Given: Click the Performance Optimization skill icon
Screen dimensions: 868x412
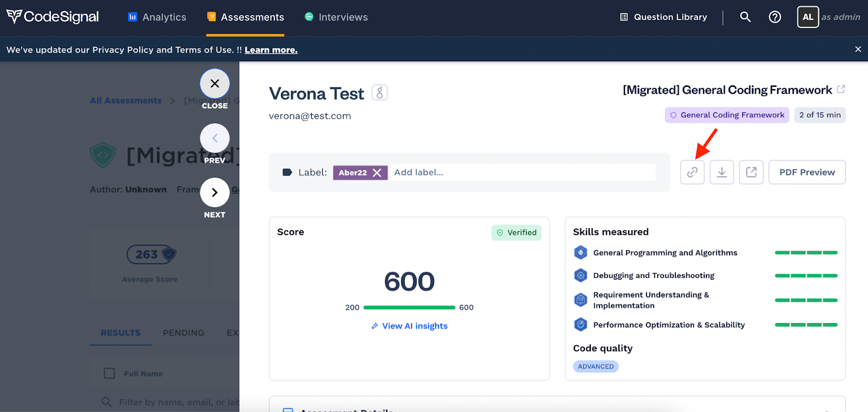Looking at the screenshot, I should point(580,325).
